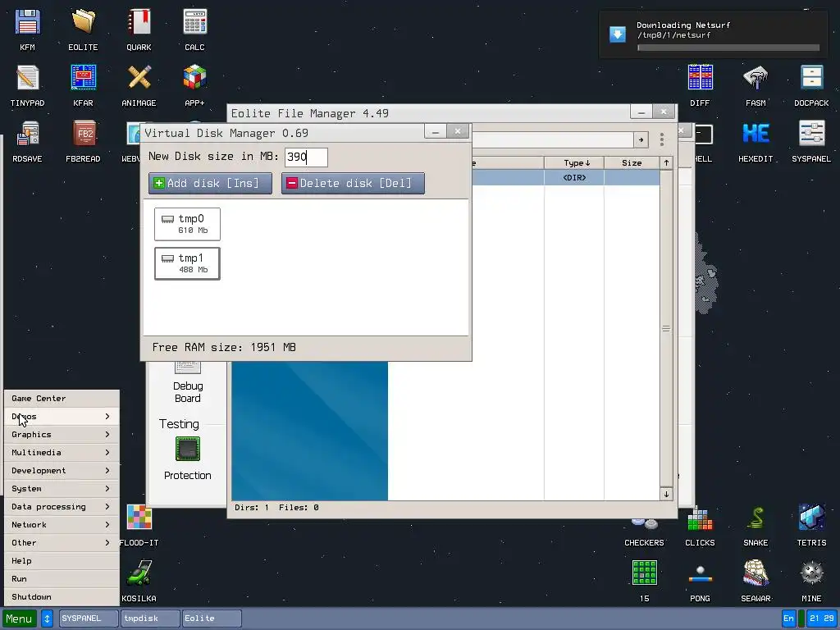Expand the System submenu
The width and height of the screenshot is (840, 630).
tap(62, 489)
